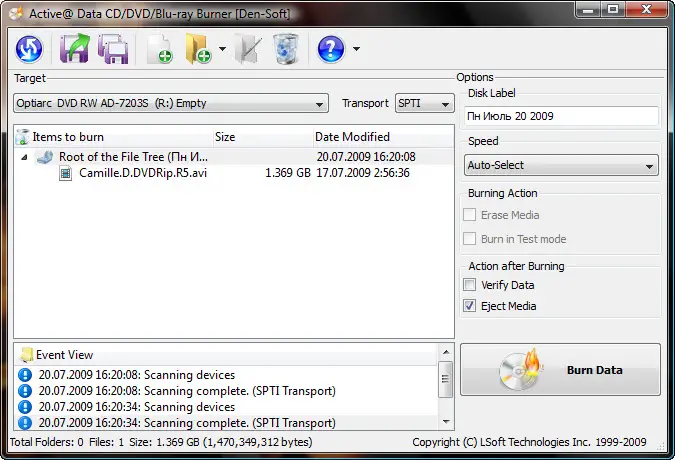The width and height of the screenshot is (675, 460).
Task: Click the disc icon beside Root of File Tree
Action: [x=45, y=157]
